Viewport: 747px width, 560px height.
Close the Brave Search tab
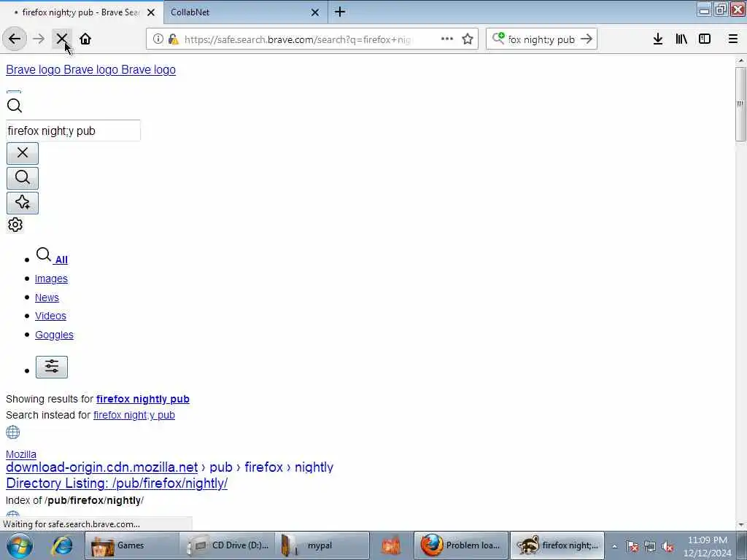[151, 12]
